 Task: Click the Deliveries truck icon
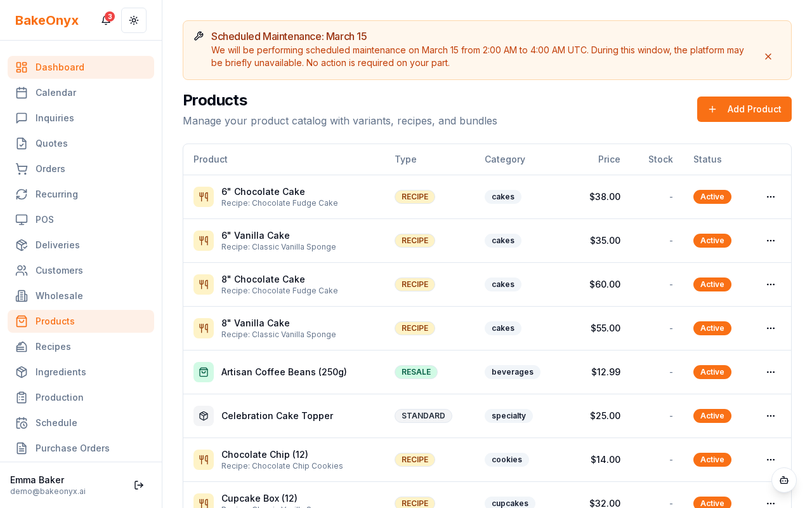click(x=21, y=245)
